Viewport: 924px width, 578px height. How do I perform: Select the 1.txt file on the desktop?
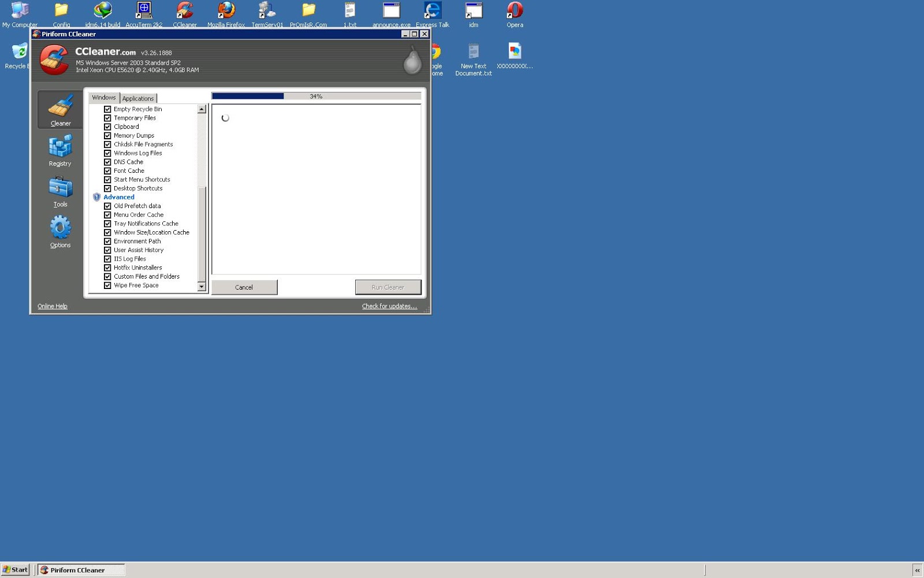(x=350, y=15)
